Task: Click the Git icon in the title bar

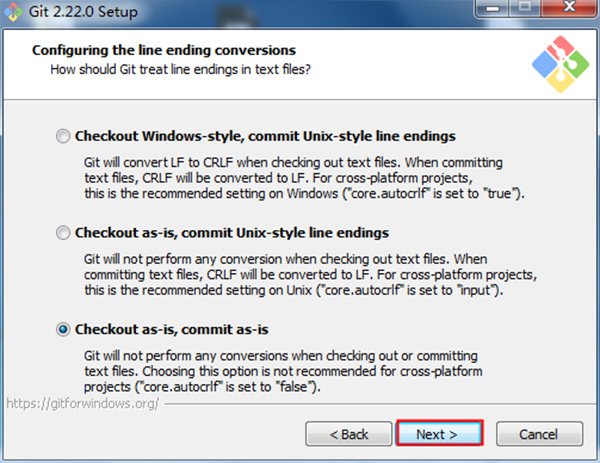Action: 13,11
